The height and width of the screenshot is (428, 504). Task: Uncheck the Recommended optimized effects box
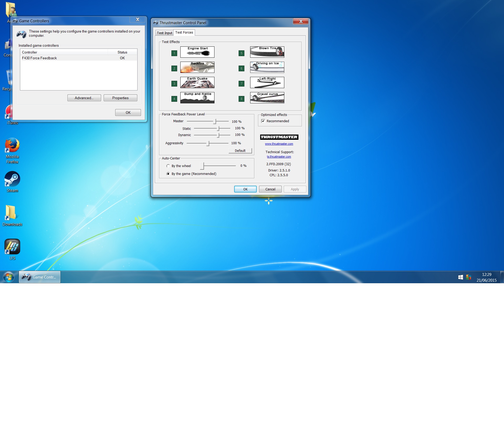click(263, 121)
